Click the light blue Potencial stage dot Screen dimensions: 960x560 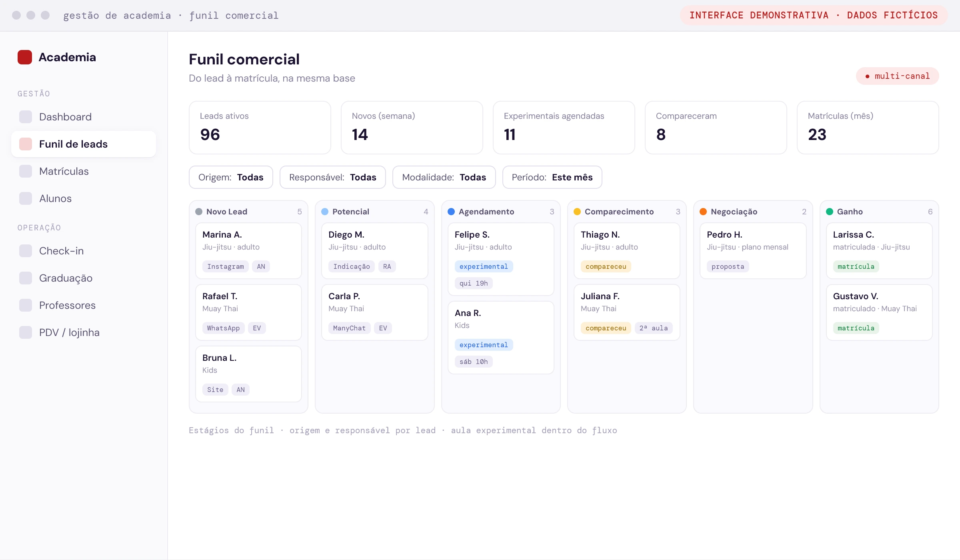click(x=325, y=212)
